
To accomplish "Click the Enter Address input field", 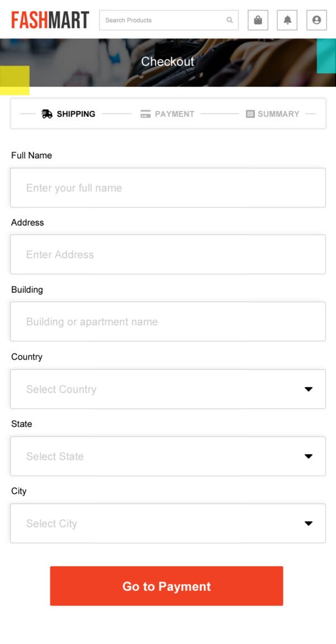I will coord(168,255).
